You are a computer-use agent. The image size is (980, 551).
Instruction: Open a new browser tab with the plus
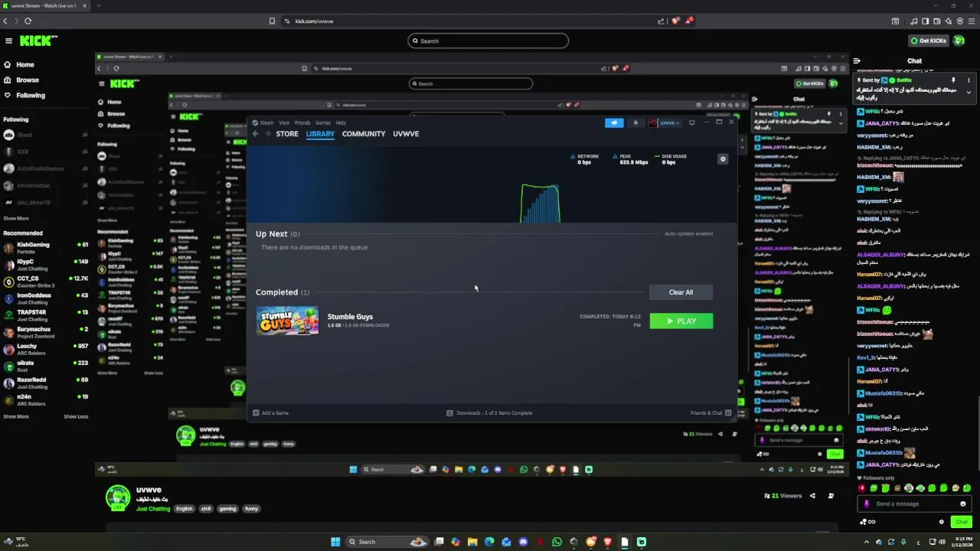pyautogui.click(x=98, y=6)
